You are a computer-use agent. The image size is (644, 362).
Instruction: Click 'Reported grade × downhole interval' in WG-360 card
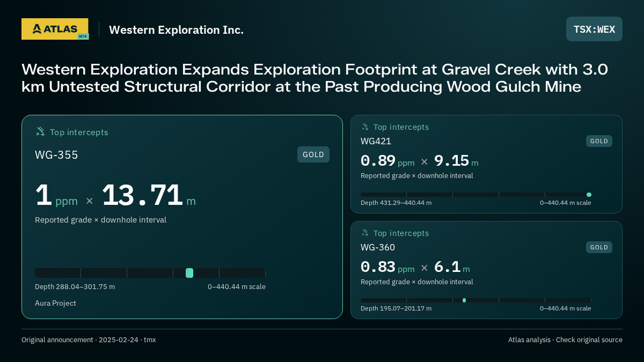point(416,282)
